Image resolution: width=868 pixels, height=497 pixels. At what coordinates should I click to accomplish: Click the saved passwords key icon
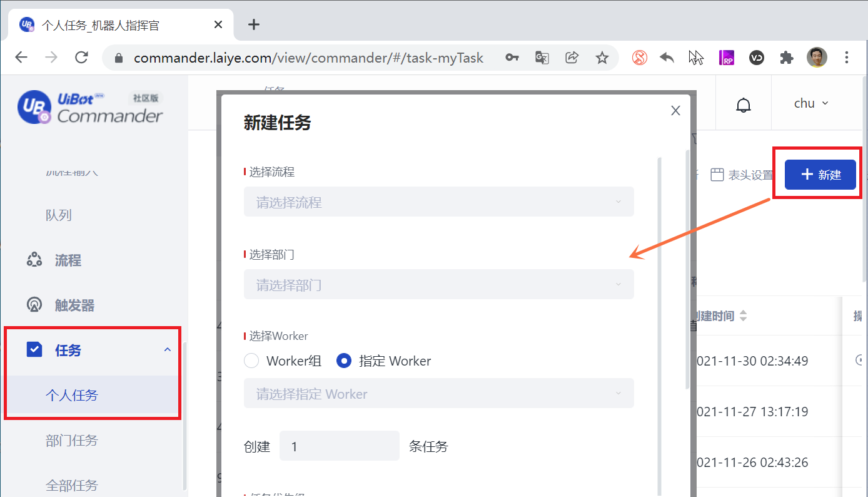[512, 58]
